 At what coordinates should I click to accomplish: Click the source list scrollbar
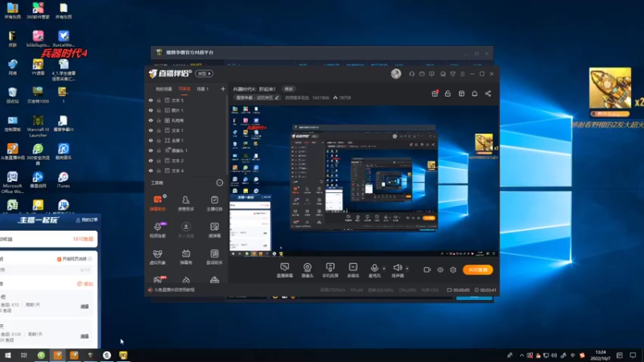click(x=227, y=135)
